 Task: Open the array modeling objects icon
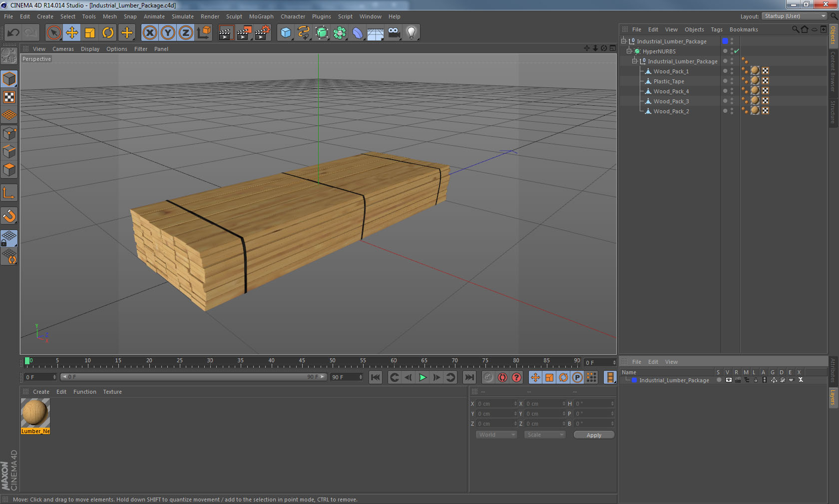[x=340, y=33]
